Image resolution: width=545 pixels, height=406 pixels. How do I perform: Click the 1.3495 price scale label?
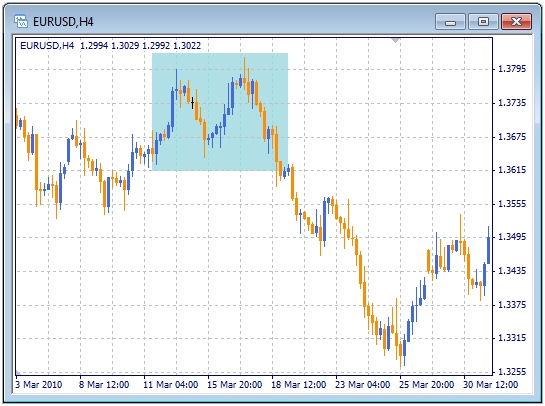pyautogui.click(x=512, y=237)
